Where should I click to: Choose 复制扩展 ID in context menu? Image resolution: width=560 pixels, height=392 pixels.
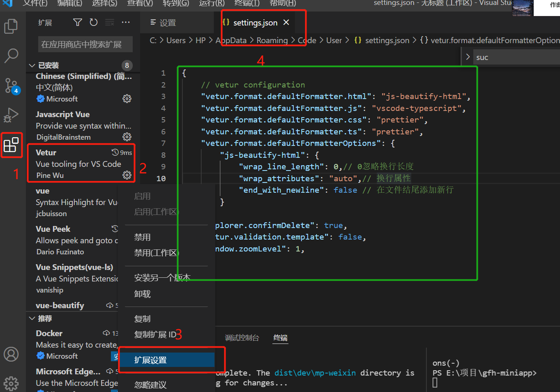tap(166, 334)
